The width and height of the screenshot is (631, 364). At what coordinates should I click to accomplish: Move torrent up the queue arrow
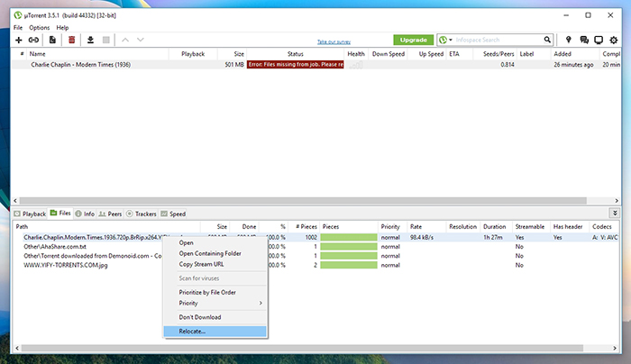click(125, 40)
